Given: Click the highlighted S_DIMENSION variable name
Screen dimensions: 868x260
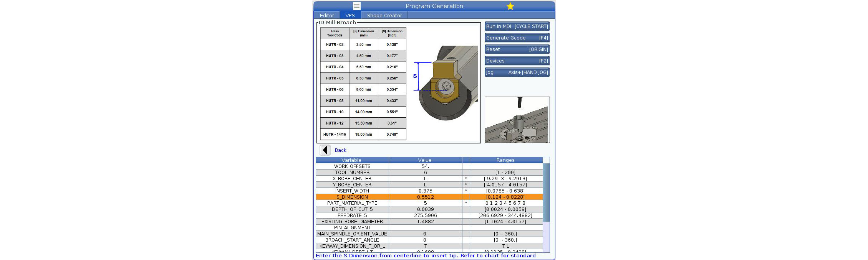Looking at the screenshot, I should [x=352, y=197].
